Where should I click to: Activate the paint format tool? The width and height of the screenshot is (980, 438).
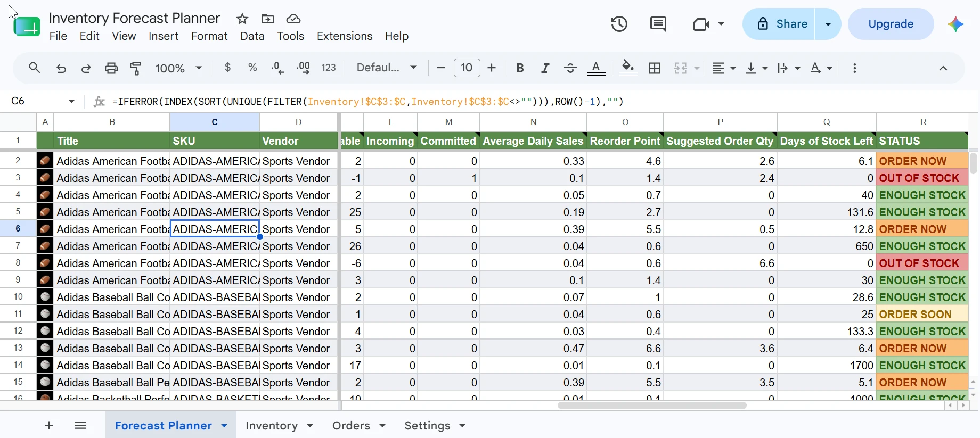[x=136, y=68]
